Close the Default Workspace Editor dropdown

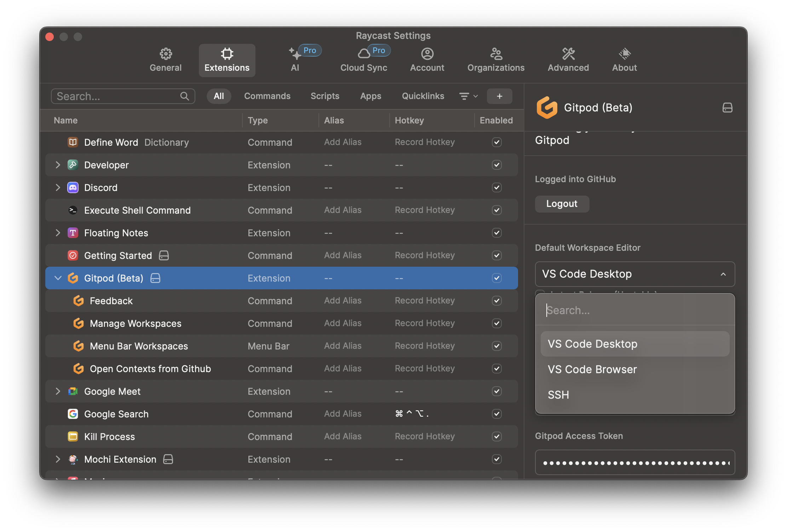(635, 274)
